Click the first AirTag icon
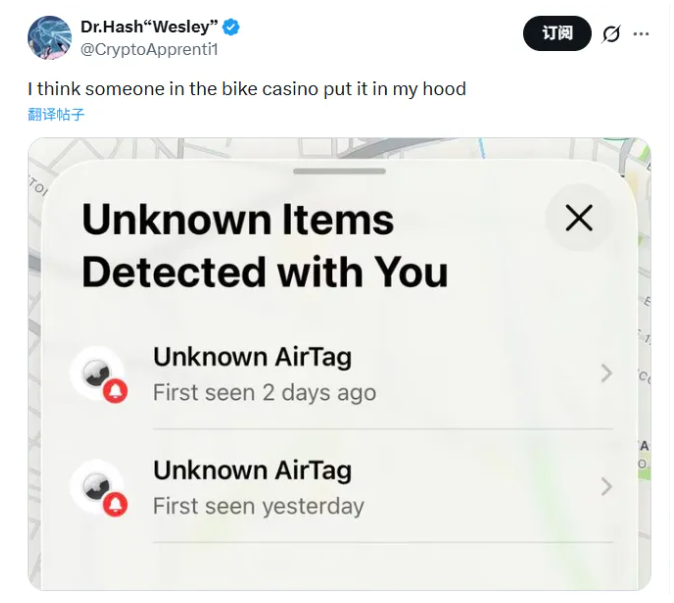 [97, 373]
